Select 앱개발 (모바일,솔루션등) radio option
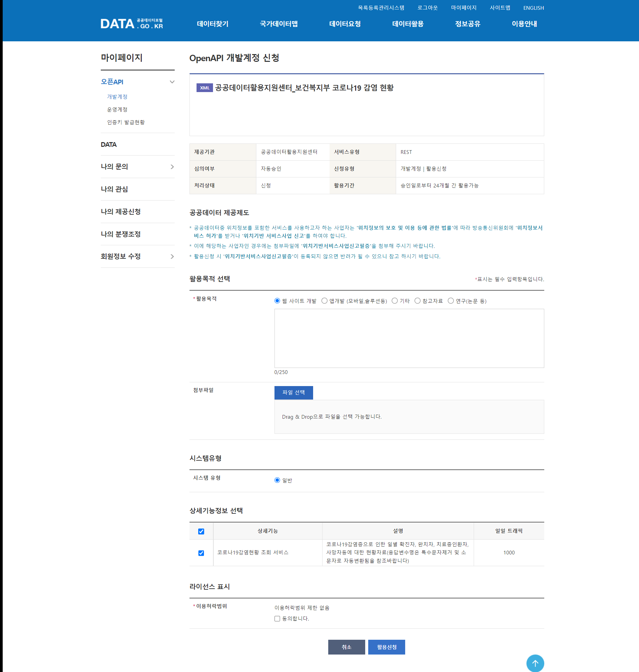 point(324,300)
